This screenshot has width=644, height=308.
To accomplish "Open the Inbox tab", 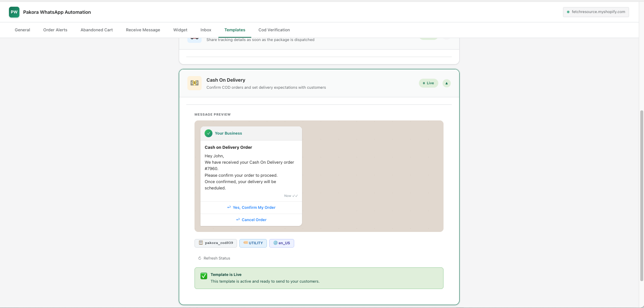I will pos(206,30).
